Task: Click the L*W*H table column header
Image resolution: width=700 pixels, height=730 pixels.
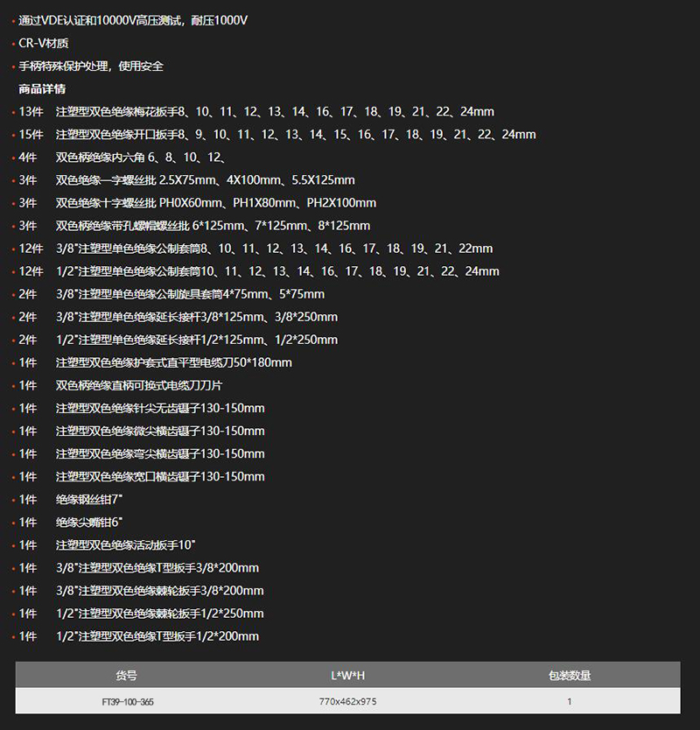Action: click(347, 675)
